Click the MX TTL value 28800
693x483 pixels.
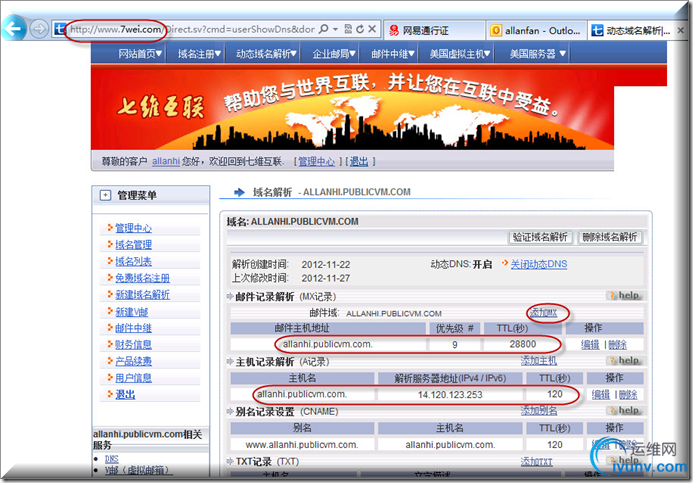tap(522, 344)
